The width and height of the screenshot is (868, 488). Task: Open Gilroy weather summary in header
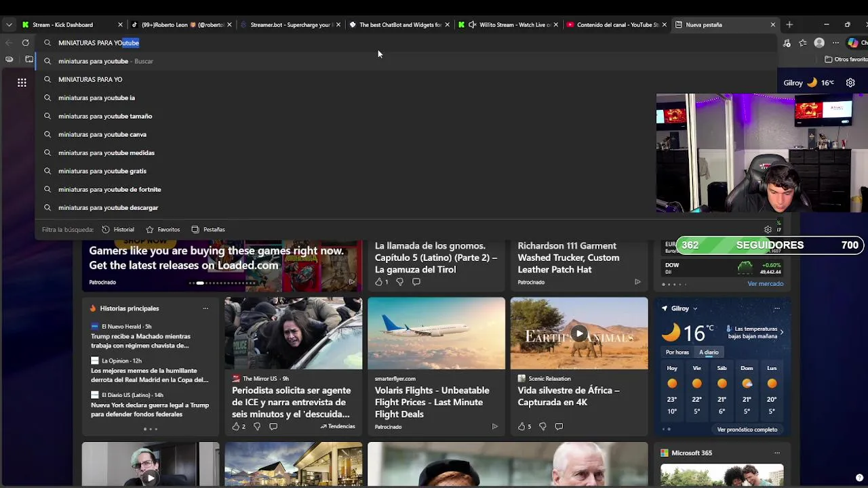click(x=808, y=83)
